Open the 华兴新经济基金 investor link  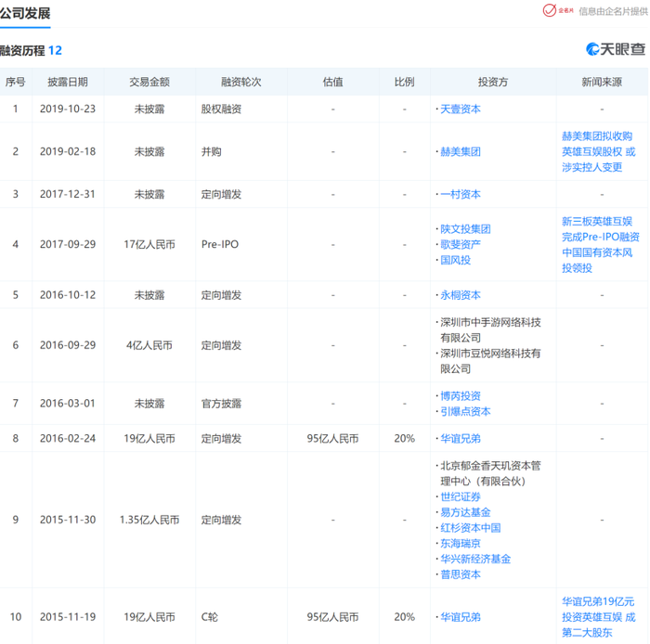click(475, 560)
